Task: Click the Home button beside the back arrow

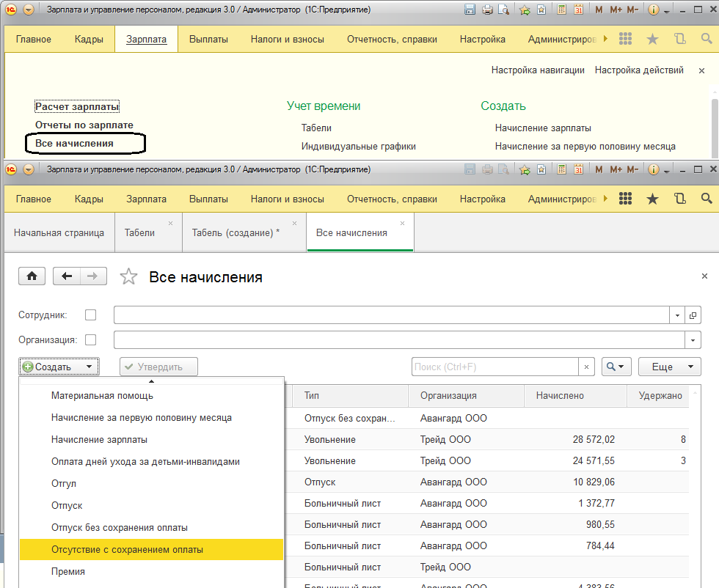Action: pyautogui.click(x=32, y=276)
